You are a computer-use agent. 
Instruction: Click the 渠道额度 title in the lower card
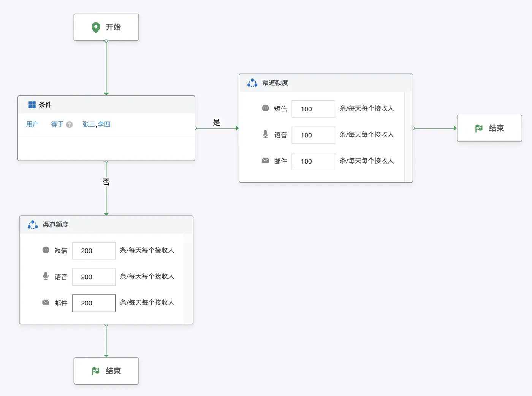click(55, 225)
